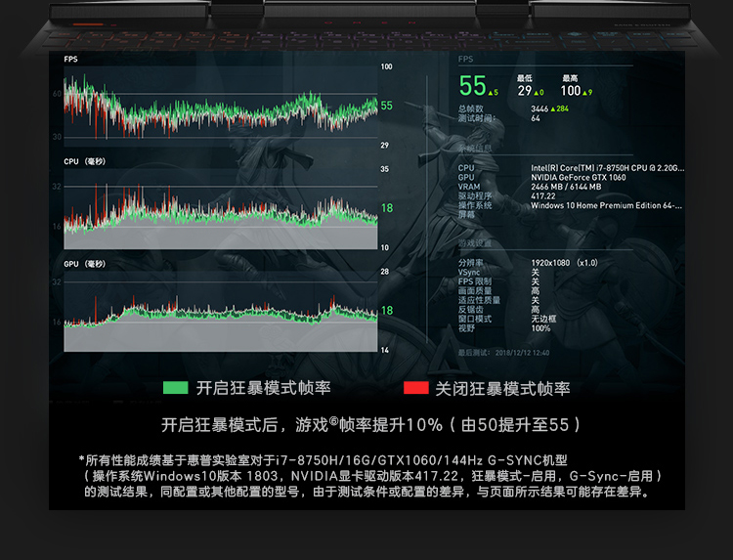Click the legend text 开启狂暴模式帧率
The height and width of the screenshot is (560, 733).
pyautogui.click(x=263, y=388)
